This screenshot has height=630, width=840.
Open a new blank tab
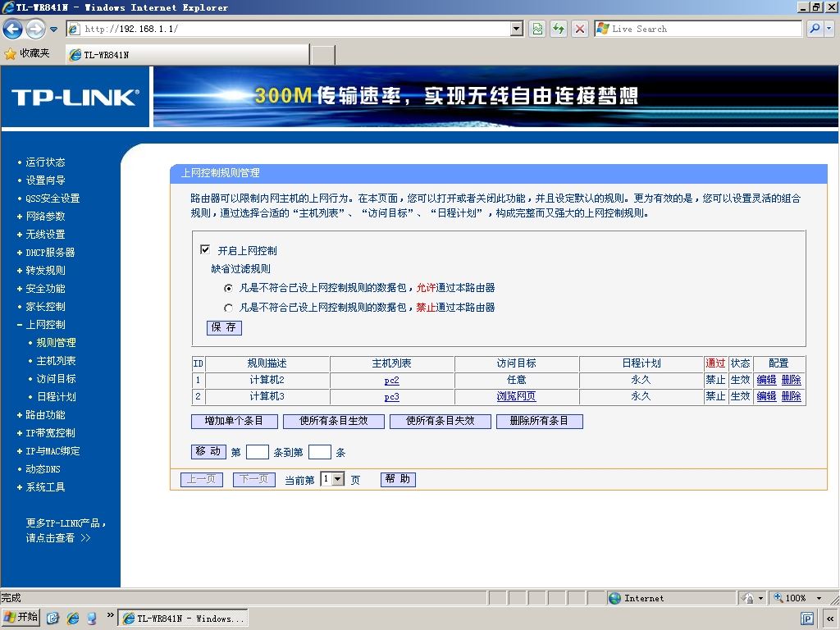pos(323,55)
